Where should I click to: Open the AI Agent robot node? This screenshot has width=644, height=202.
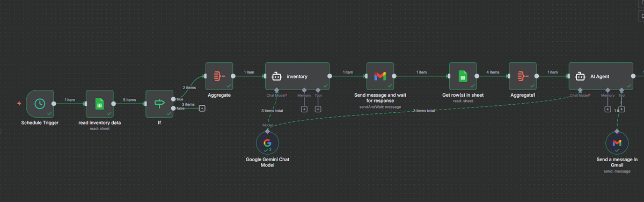point(601,76)
